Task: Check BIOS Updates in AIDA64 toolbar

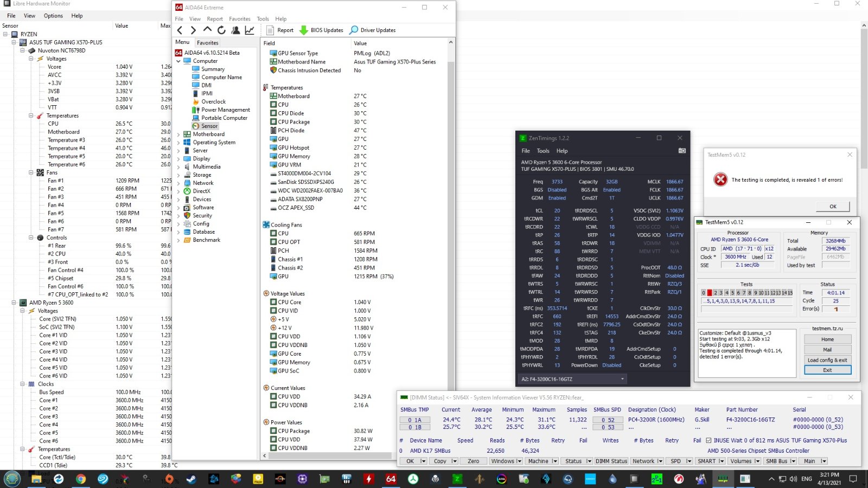Action: 321,30
